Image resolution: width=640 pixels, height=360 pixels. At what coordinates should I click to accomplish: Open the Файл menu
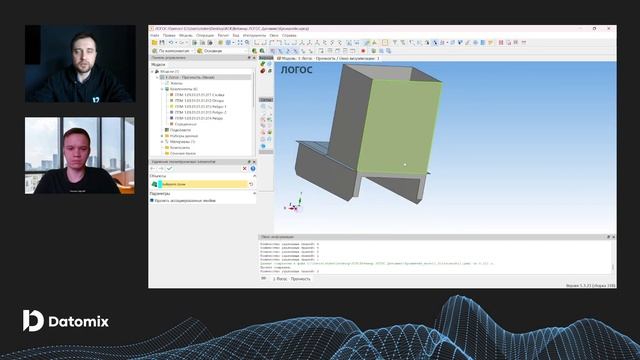(155, 36)
